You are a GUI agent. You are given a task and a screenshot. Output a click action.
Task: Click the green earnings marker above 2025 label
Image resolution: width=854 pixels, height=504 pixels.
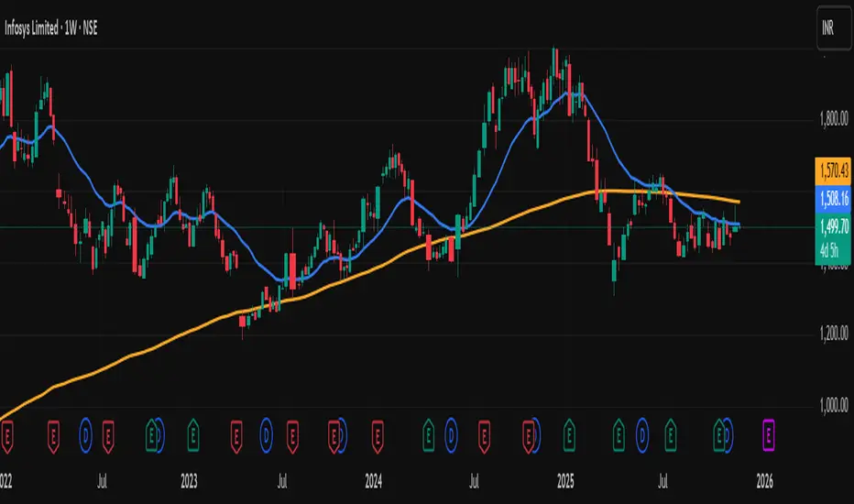pyautogui.click(x=569, y=429)
